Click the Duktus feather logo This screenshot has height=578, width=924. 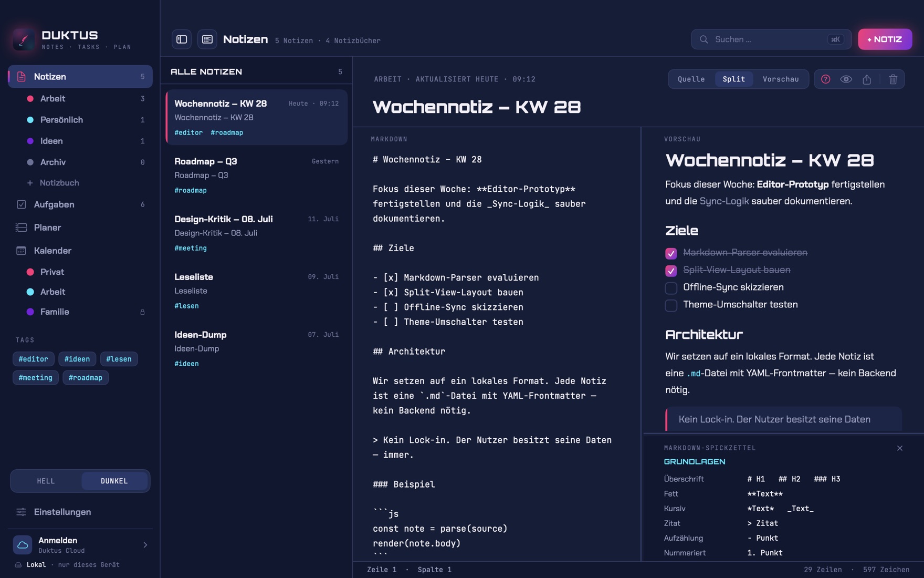[x=24, y=40]
